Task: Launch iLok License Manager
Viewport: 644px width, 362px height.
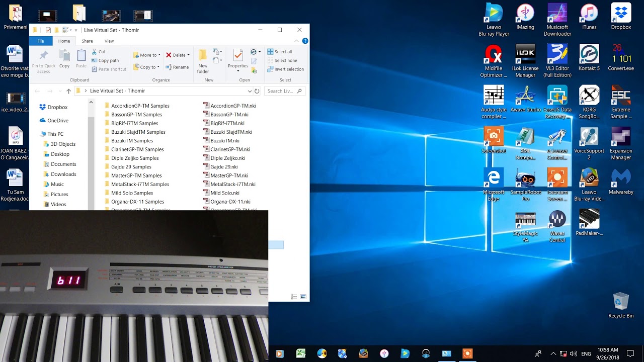Action: point(525,61)
